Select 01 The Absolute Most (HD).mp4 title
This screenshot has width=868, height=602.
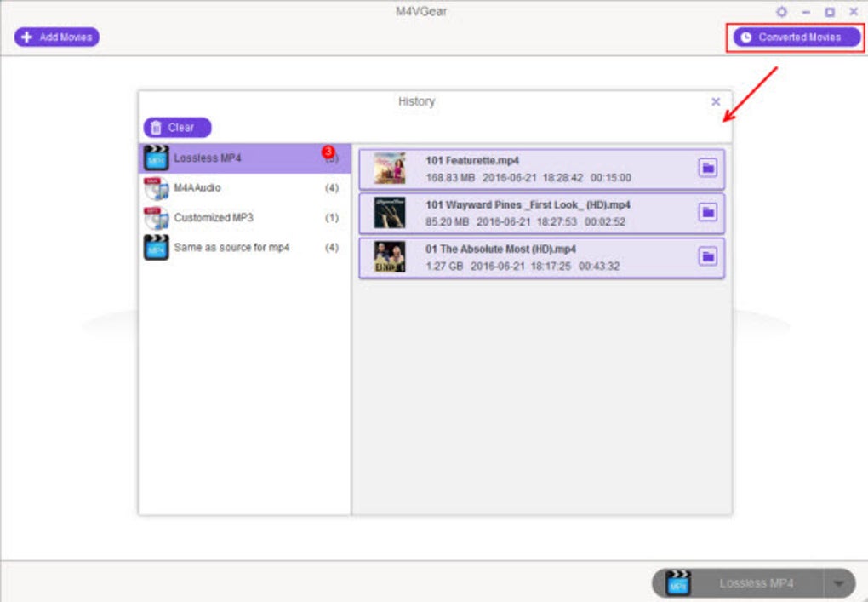[x=500, y=249]
